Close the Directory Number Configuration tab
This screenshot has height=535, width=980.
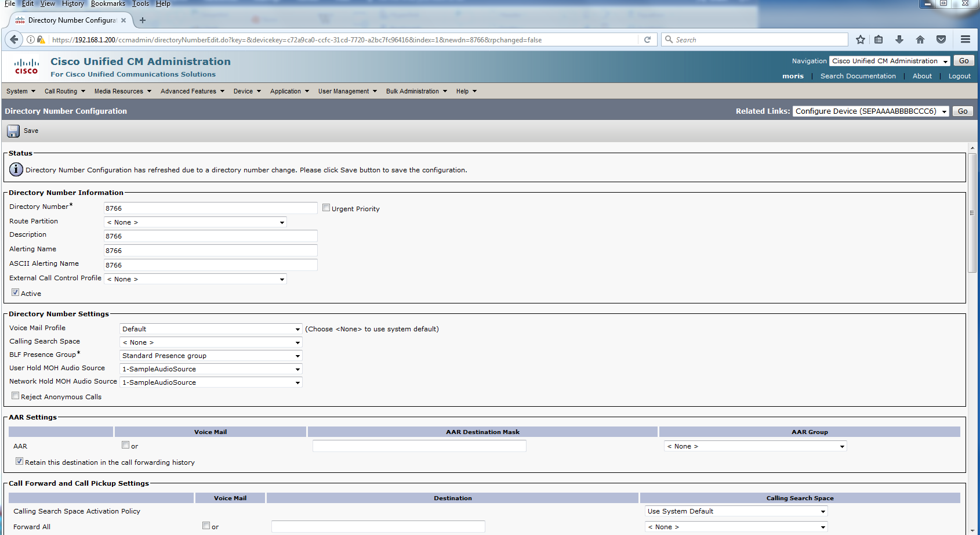point(124,20)
